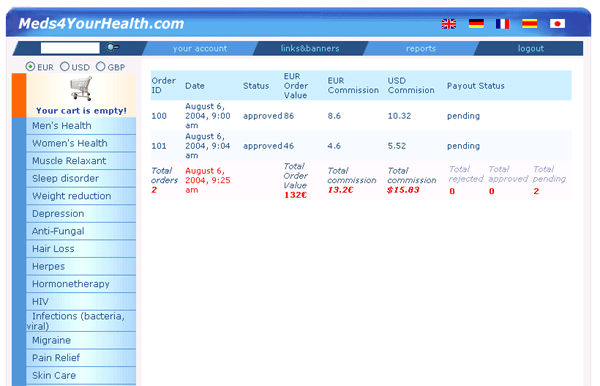This screenshot has width=600, height=386.
Task: Click the EUR order value 86
Action: pos(289,116)
